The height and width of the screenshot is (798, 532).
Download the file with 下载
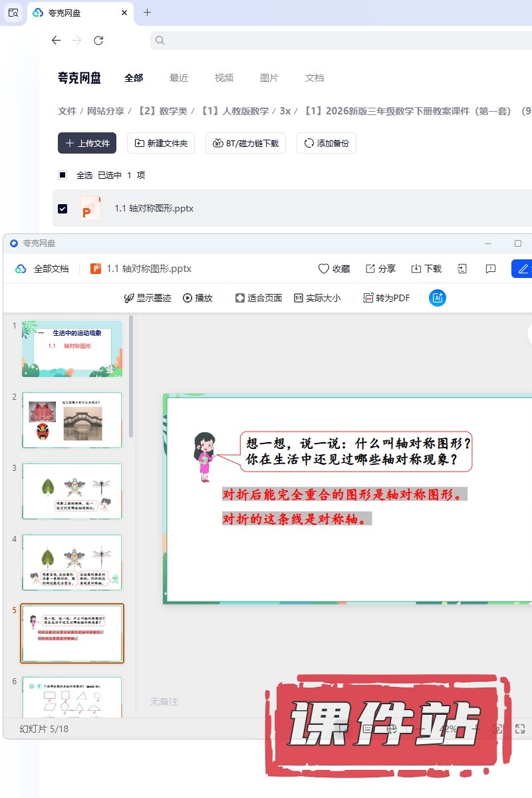click(x=426, y=269)
